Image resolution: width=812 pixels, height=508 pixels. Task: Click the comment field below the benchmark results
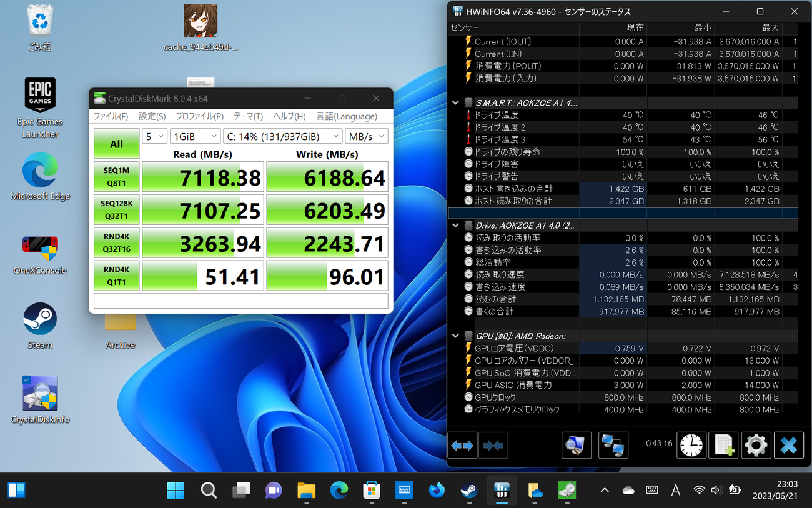coord(241,301)
